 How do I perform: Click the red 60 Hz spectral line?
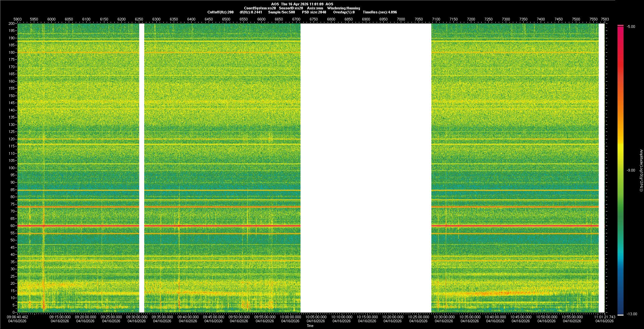coord(221,226)
